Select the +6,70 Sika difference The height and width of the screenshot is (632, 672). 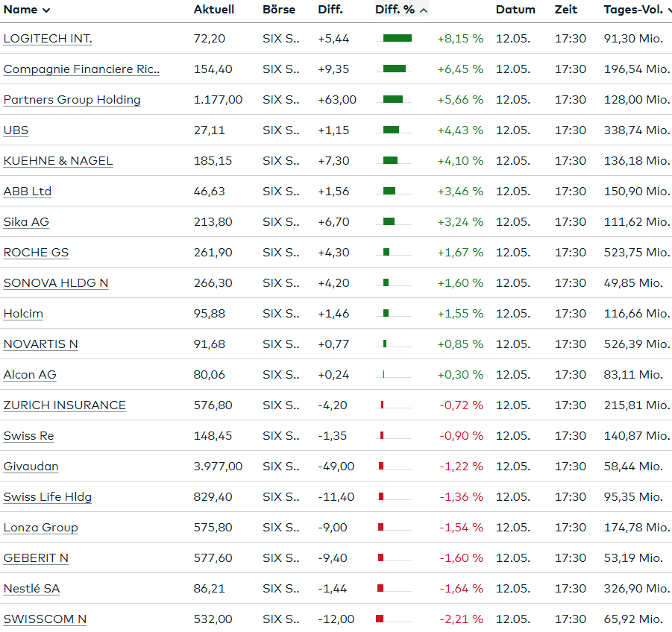point(334,222)
